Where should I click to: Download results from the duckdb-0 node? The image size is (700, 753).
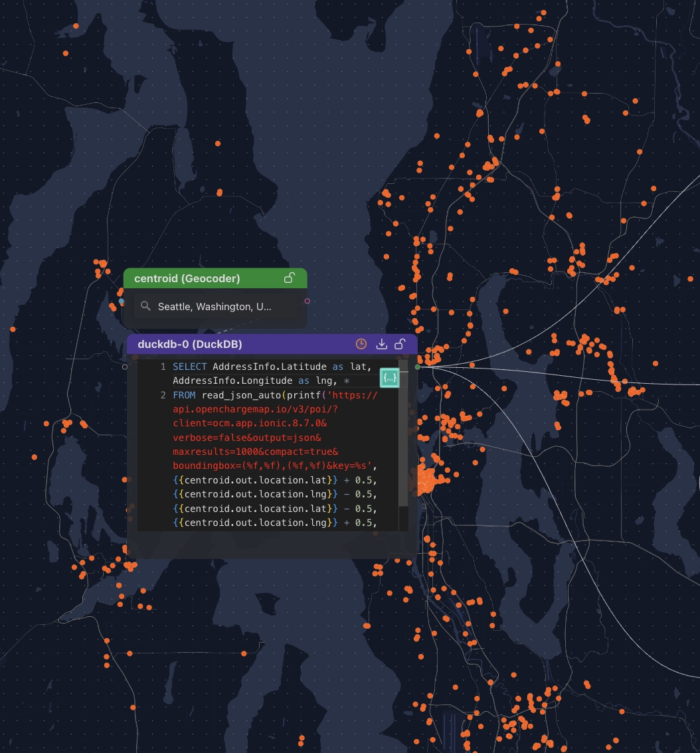coord(381,344)
